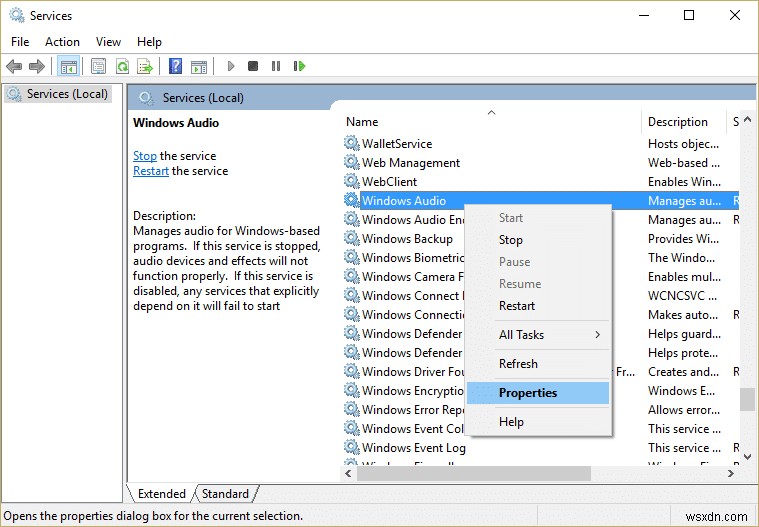Image resolution: width=759 pixels, height=527 pixels.
Task: Select the Web Management service row
Action: pyautogui.click(x=541, y=162)
